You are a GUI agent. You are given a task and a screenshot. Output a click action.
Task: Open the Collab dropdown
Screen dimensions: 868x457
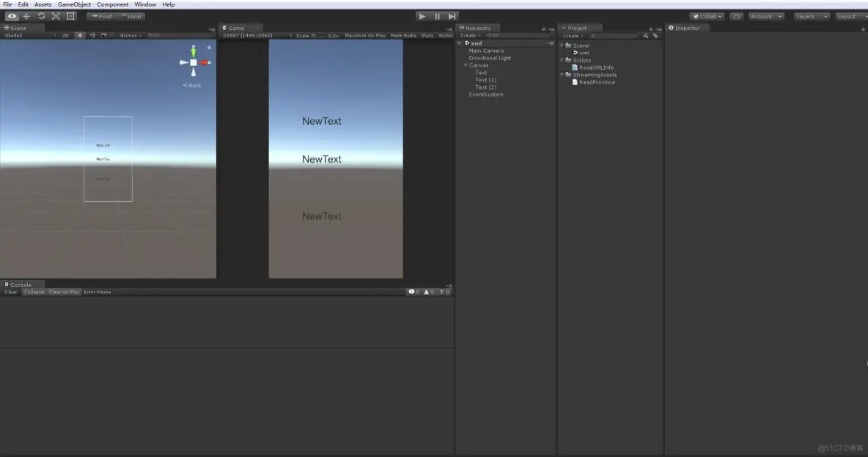click(707, 17)
